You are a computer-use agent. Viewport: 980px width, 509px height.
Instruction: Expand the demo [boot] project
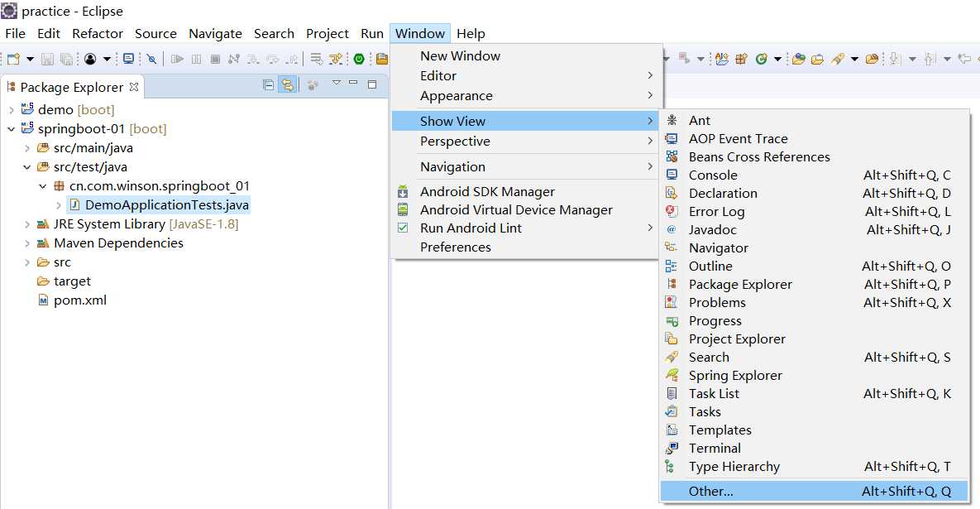[x=12, y=109]
